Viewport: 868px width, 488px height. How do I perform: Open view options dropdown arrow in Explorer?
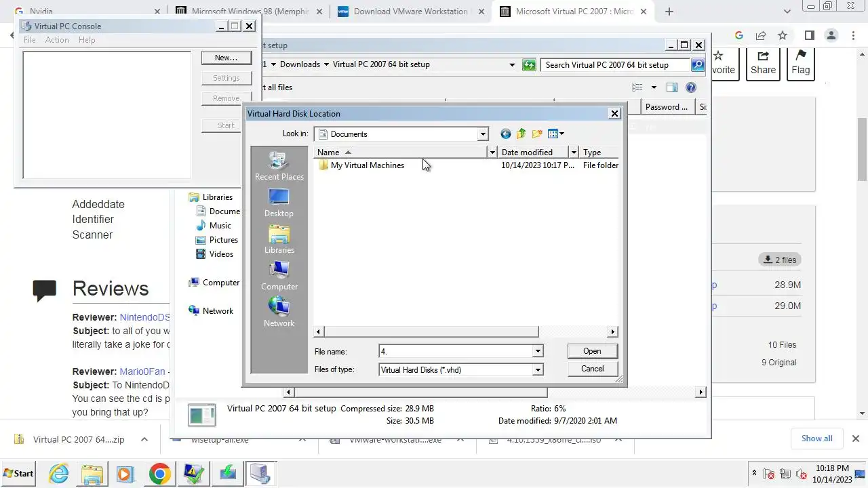pos(654,87)
